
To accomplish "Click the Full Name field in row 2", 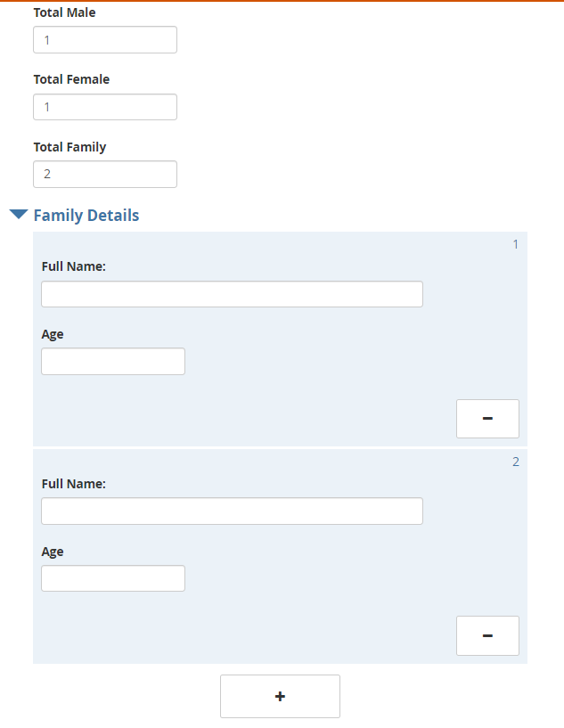I will [232, 511].
